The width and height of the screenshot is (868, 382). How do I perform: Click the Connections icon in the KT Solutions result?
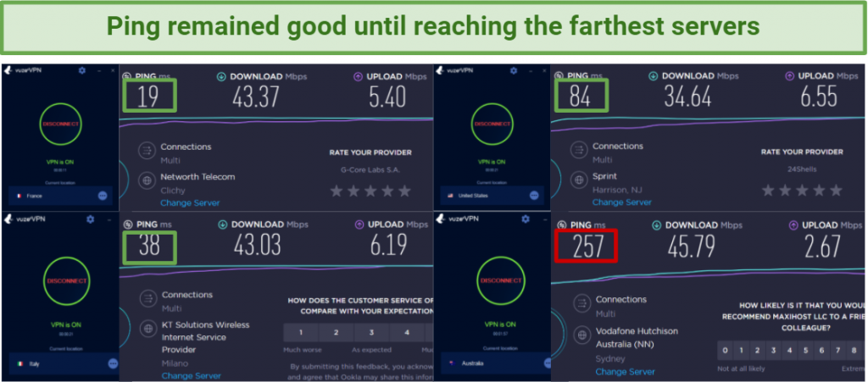click(147, 298)
